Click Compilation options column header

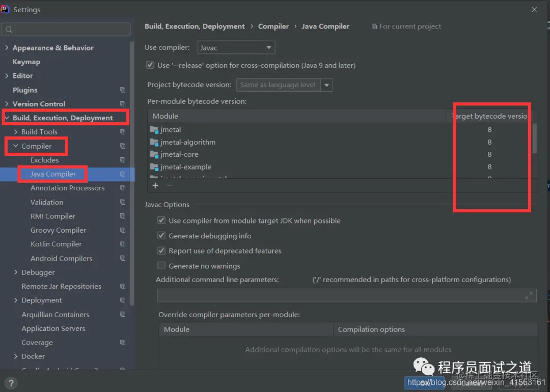(x=435, y=329)
